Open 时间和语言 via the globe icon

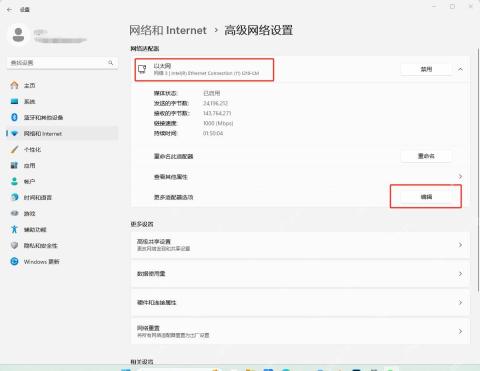(14, 197)
